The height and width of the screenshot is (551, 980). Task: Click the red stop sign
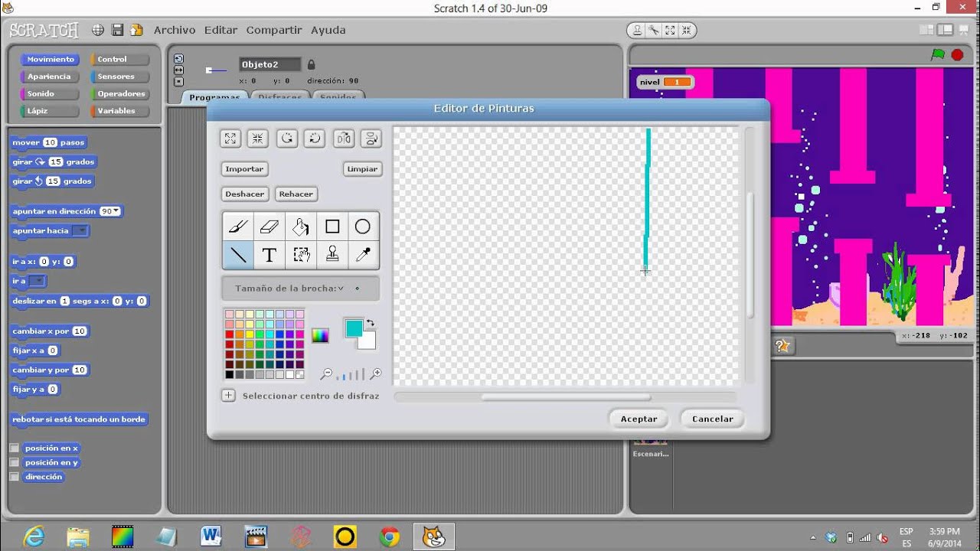point(957,55)
